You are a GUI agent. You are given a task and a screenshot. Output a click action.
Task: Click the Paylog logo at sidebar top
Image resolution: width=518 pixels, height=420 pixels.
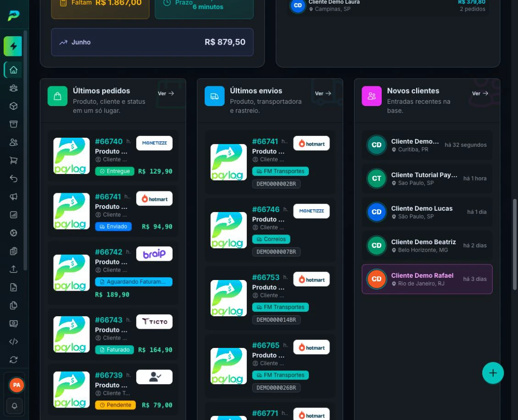point(14,16)
